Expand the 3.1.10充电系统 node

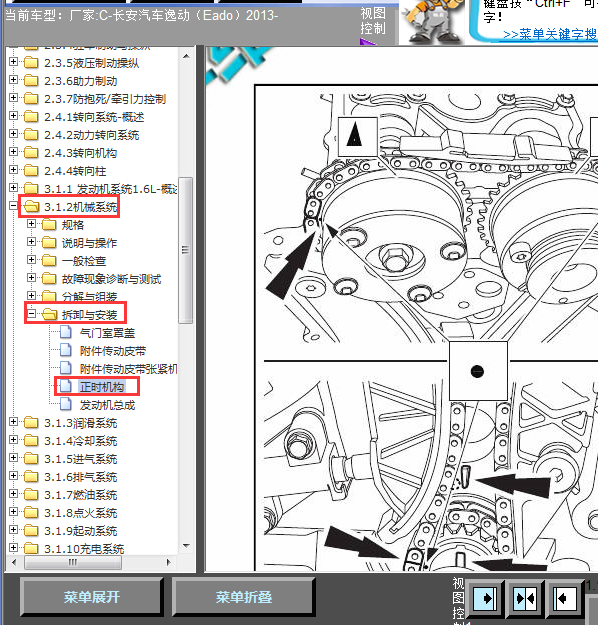(x=14, y=547)
